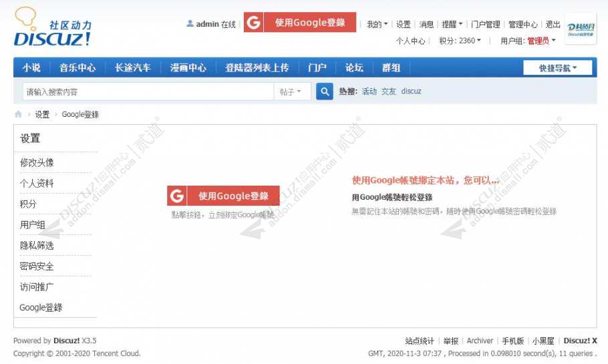This screenshot has width=608, height=364.
Task: Click the Discuz! logo in header
Action: pyautogui.click(x=53, y=27)
